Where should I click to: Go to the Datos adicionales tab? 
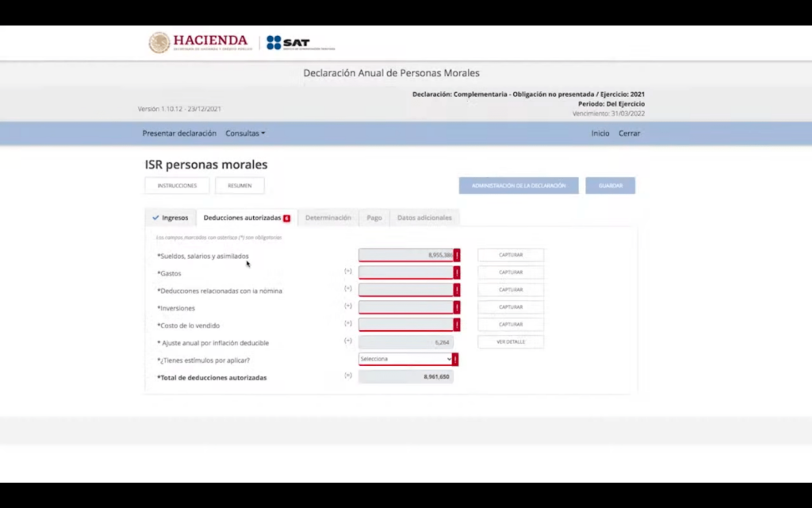coord(424,218)
